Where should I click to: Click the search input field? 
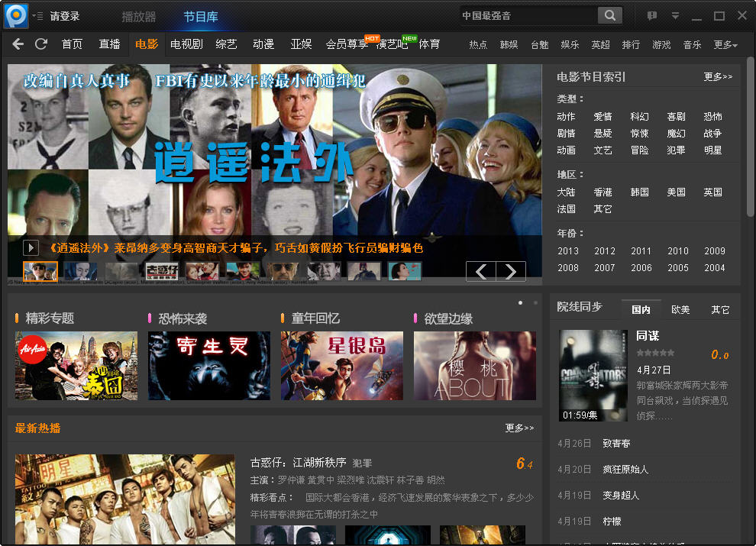pyautogui.click(x=527, y=16)
